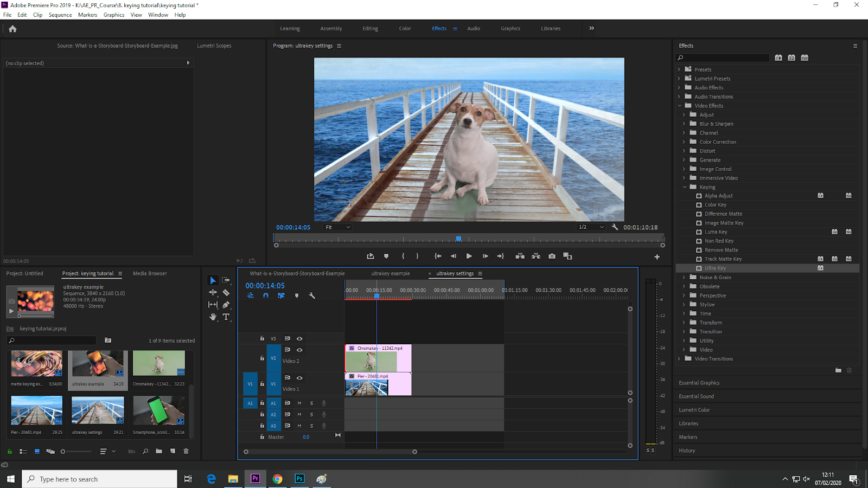Click timeline horizontal zoom scrollbar
The image size is (868, 488).
[330, 452]
